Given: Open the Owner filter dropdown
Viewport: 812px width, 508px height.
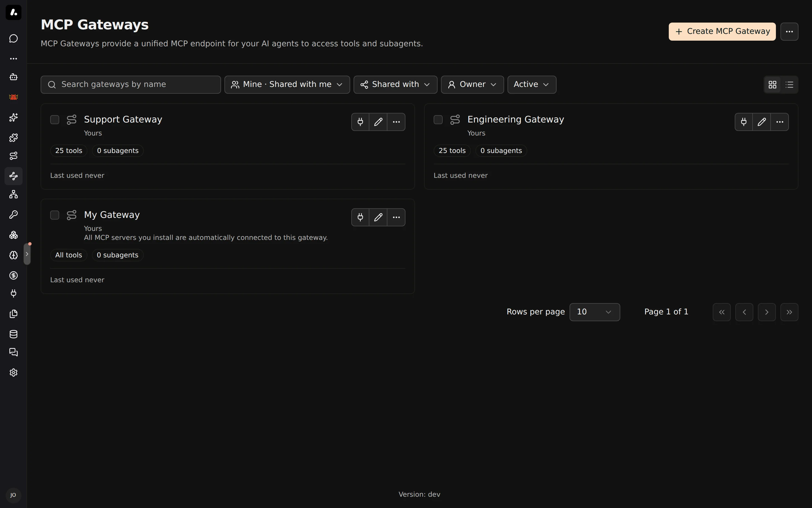Looking at the screenshot, I should (x=472, y=84).
